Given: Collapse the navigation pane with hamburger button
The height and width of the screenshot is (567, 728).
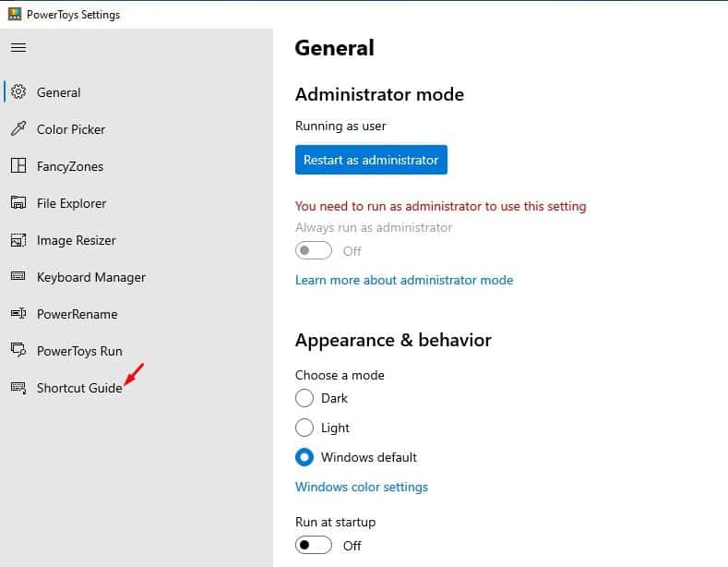Looking at the screenshot, I should [x=18, y=47].
